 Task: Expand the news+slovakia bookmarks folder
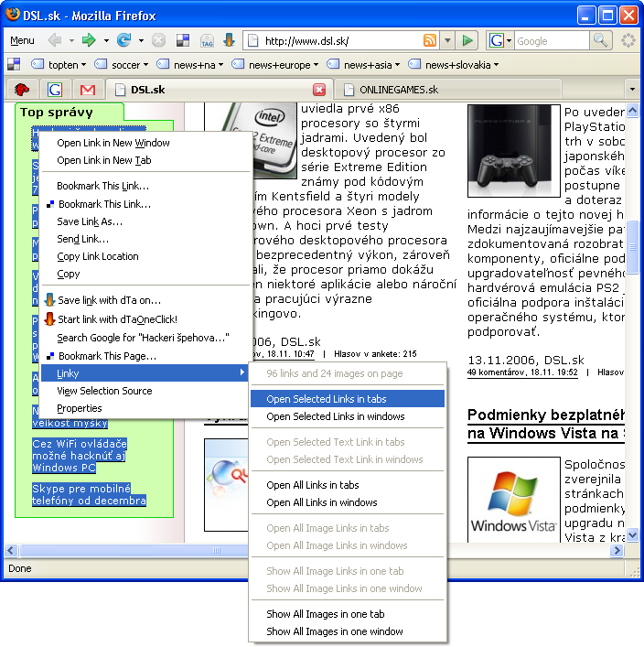point(454,65)
